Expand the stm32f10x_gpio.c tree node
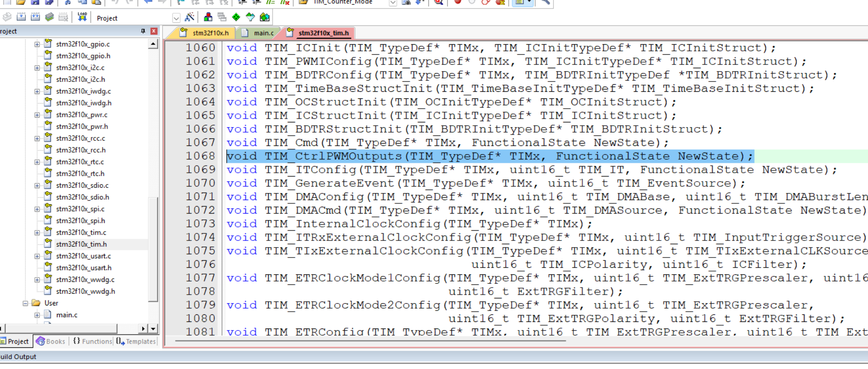 click(37, 44)
